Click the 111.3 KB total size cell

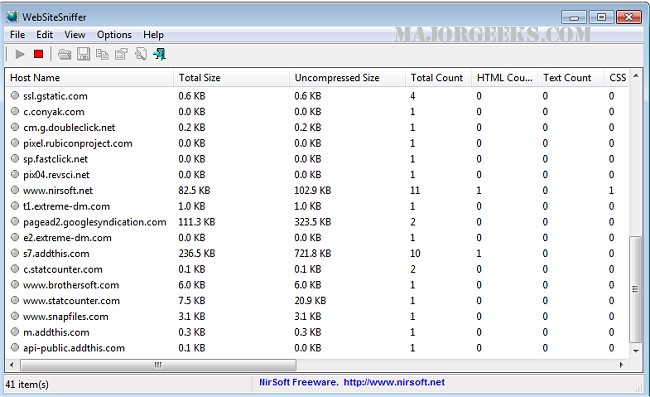tap(196, 222)
